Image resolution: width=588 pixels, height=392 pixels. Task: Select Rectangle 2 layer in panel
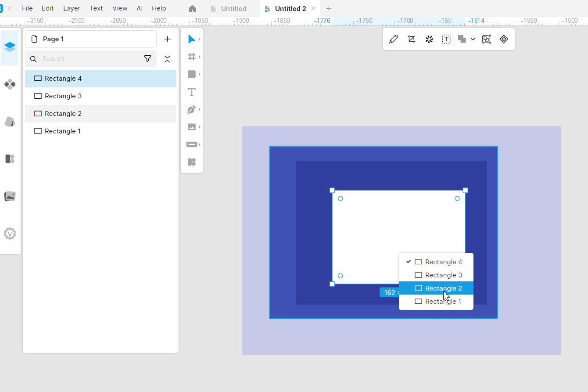[x=100, y=114]
